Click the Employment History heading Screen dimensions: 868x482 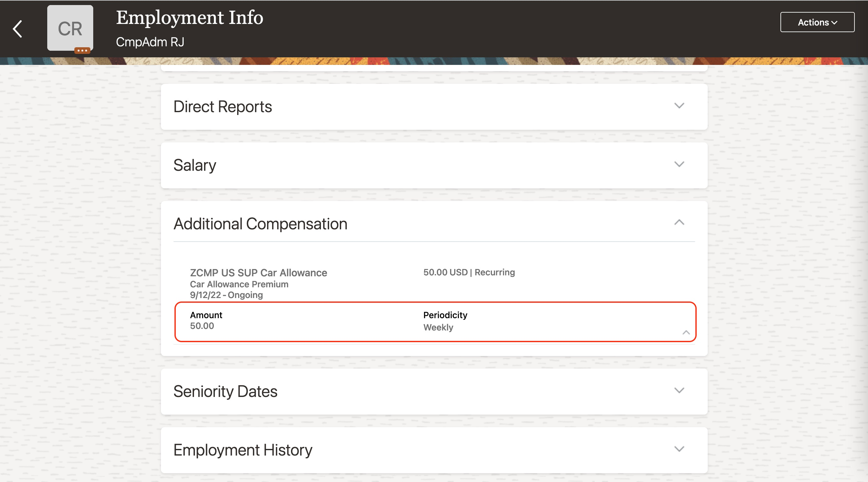click(243, 450)
